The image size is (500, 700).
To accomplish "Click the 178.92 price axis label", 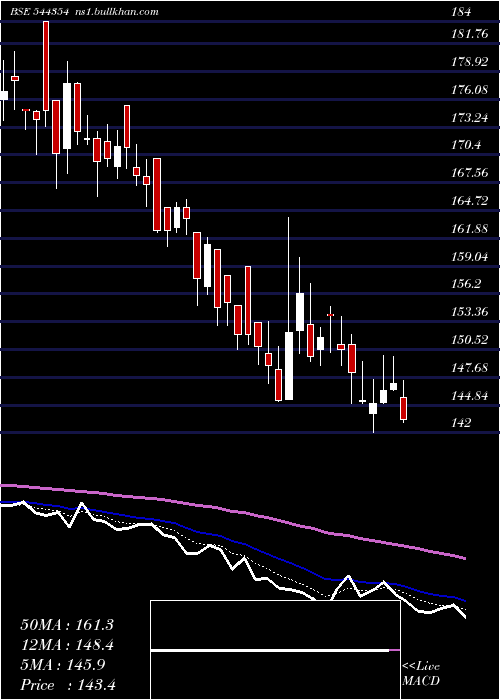I will coord(470,62).
